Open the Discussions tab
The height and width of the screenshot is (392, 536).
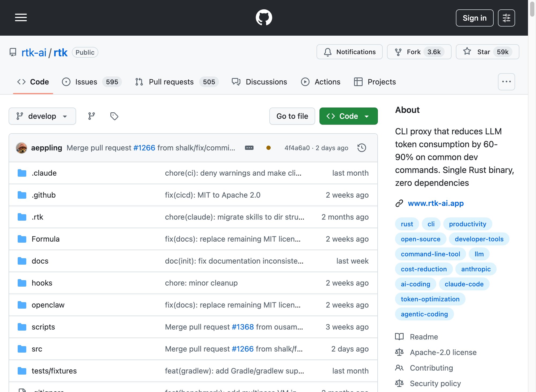[x=259, y=82]
